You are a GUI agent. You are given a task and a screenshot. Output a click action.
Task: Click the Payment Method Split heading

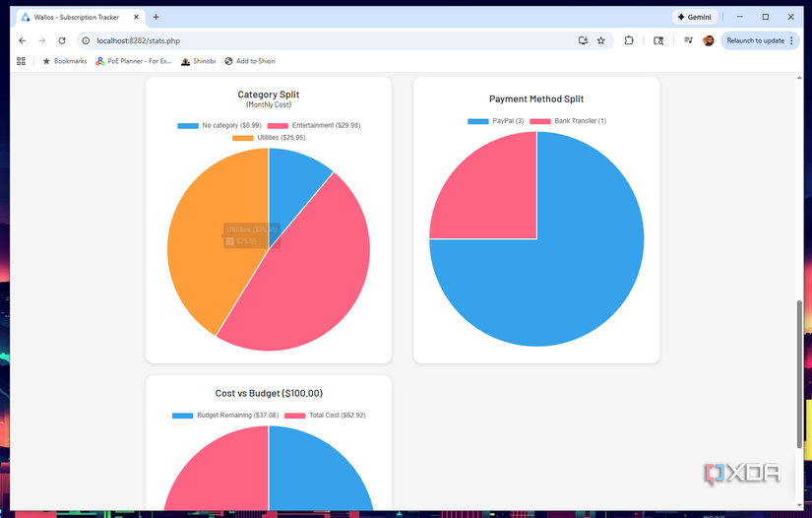[536, 98]
